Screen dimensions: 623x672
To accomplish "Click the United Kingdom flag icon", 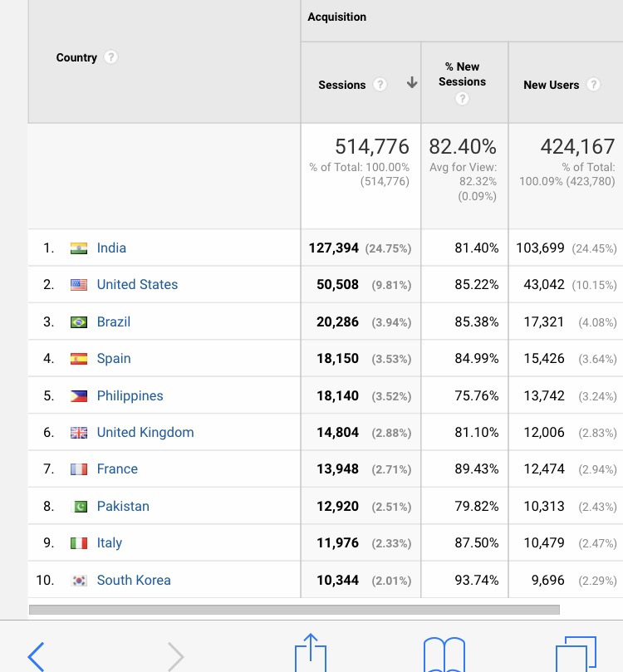I will (79, 433).
